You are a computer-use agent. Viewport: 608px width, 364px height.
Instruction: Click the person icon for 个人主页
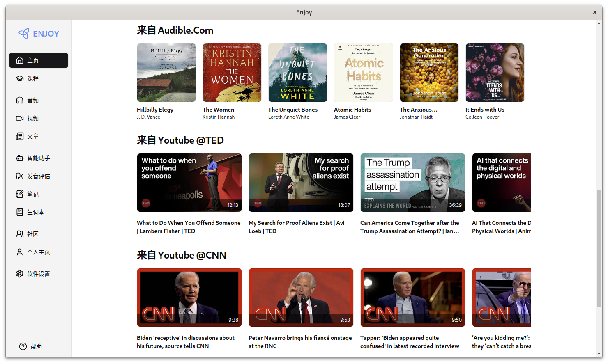click(x=20, y=252)
